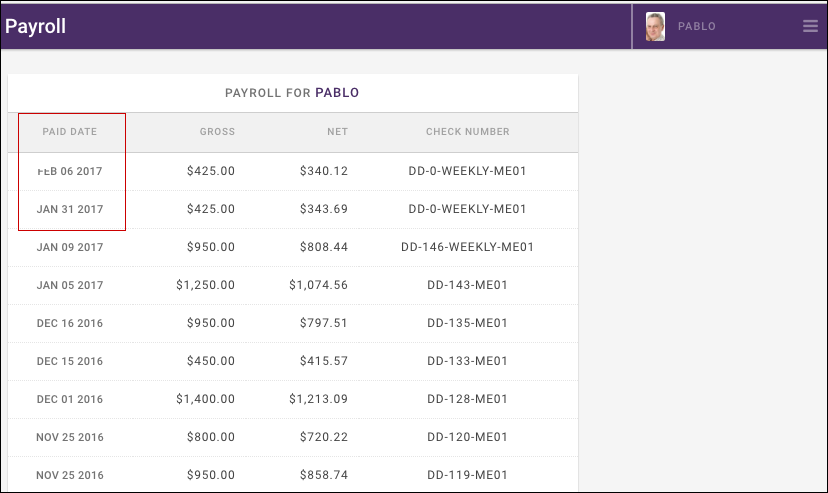Sort by the Paid Date column header
Screen dimensions: 828x493
pyautogui.click(x=69, y=132)
